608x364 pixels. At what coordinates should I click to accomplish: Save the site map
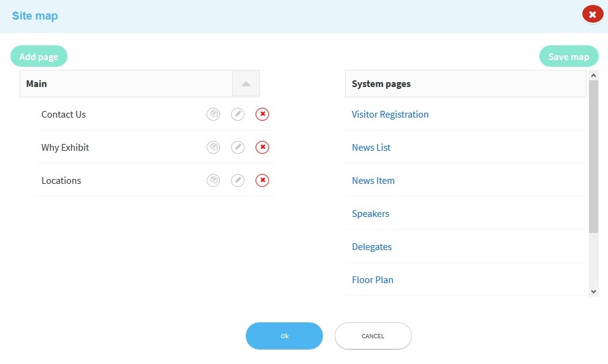pyautogui.click(x=569, y=56)
